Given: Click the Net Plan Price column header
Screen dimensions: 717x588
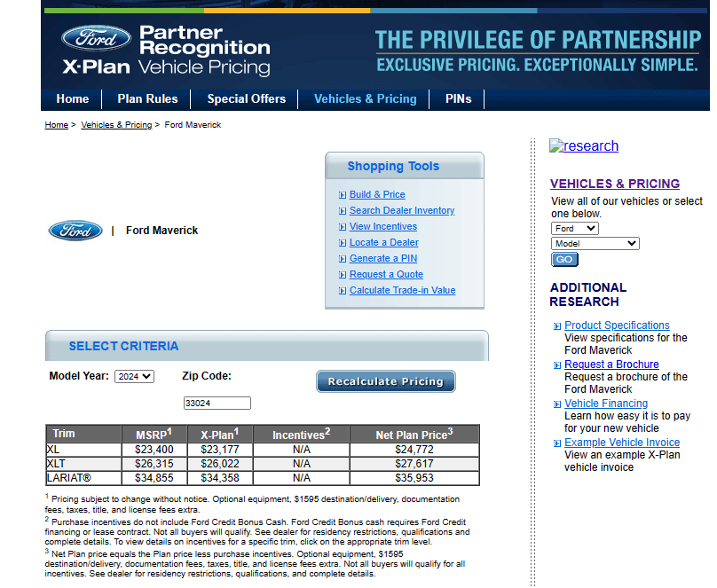Looking at the screenshot, I should coord(414,434).
